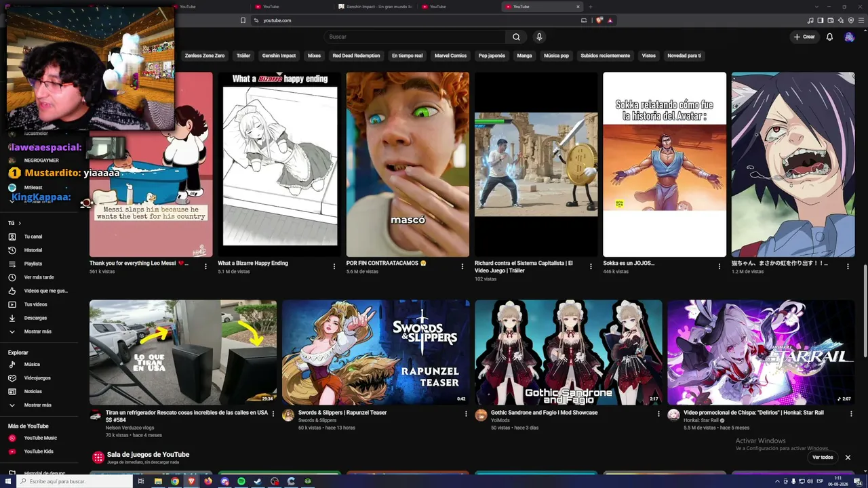Open File Explorer from the taskbar
This screenshot has height=488, width=868.
[x=158, y=481]
